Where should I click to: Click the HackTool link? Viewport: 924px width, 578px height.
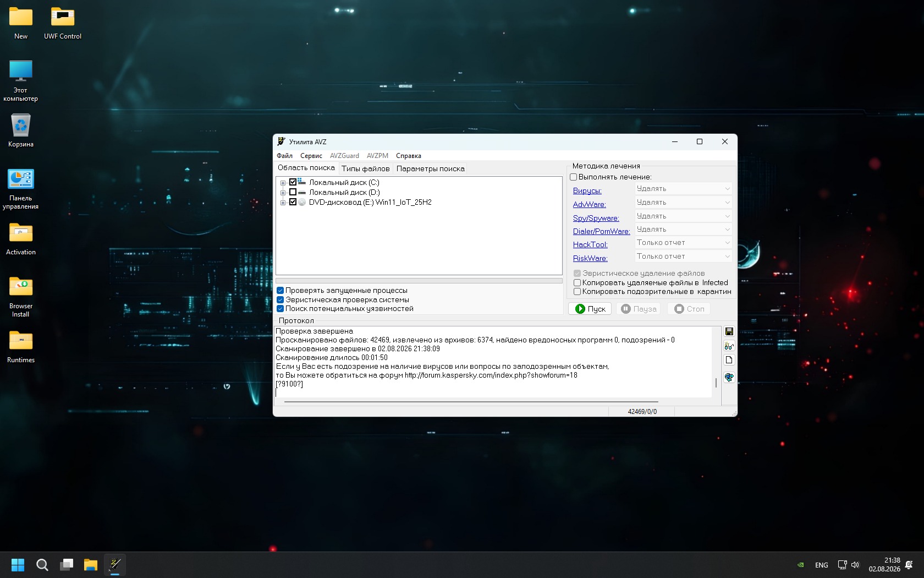[590, 245]
